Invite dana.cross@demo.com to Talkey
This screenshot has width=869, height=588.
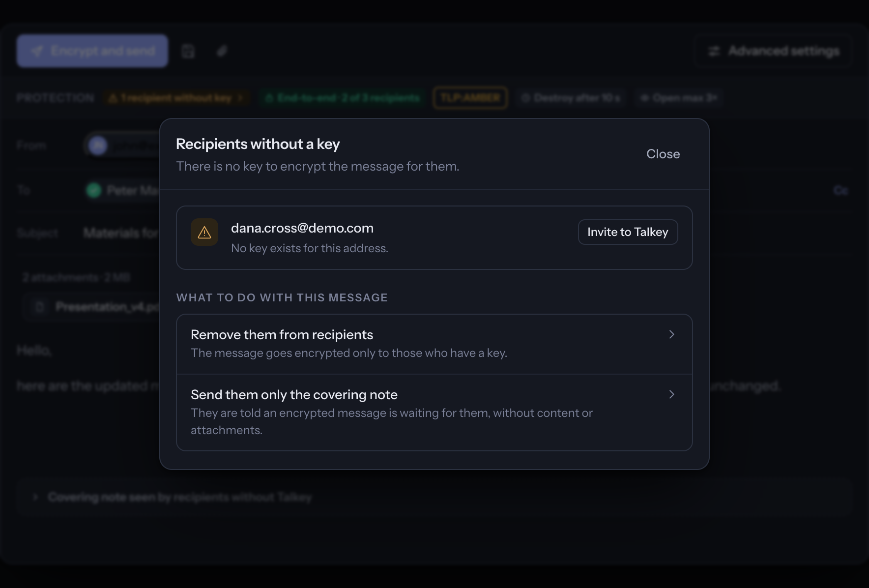tap(628, 232)
